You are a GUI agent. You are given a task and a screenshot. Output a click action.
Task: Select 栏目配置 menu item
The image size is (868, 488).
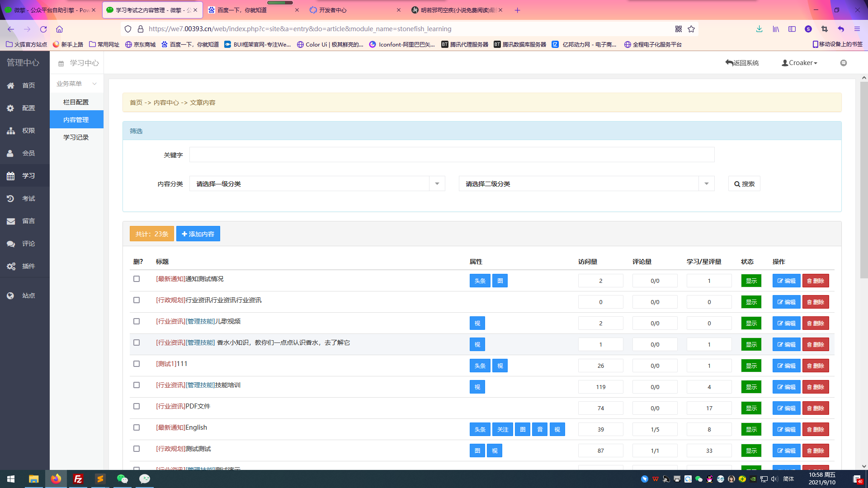tap(76, 102)
